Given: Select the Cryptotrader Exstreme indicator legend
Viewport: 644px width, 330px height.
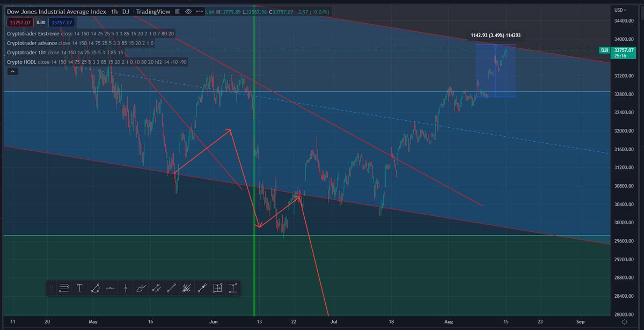Looking at the screenshot, I should coord(90,34).
